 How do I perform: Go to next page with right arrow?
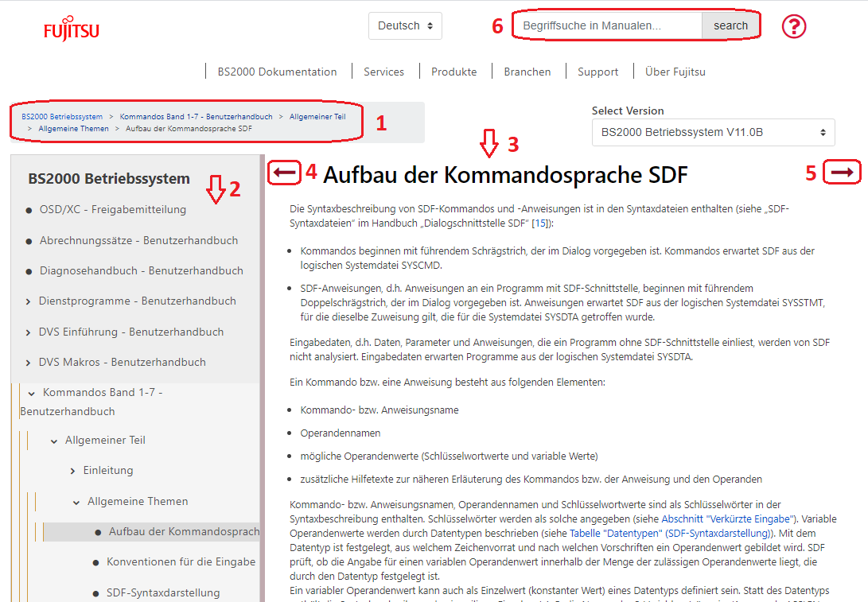[842, 173]
